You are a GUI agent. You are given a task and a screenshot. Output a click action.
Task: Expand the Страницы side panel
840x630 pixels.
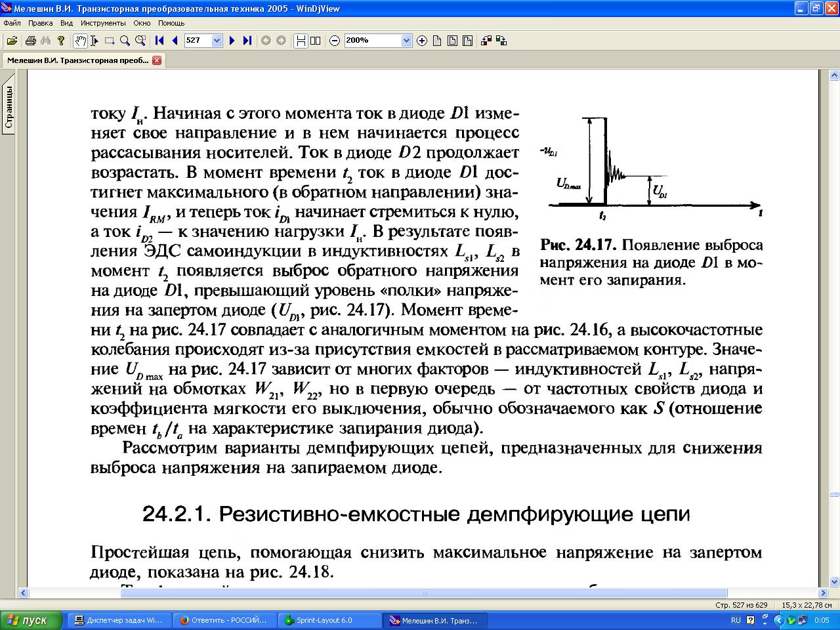tap(9, 108)
